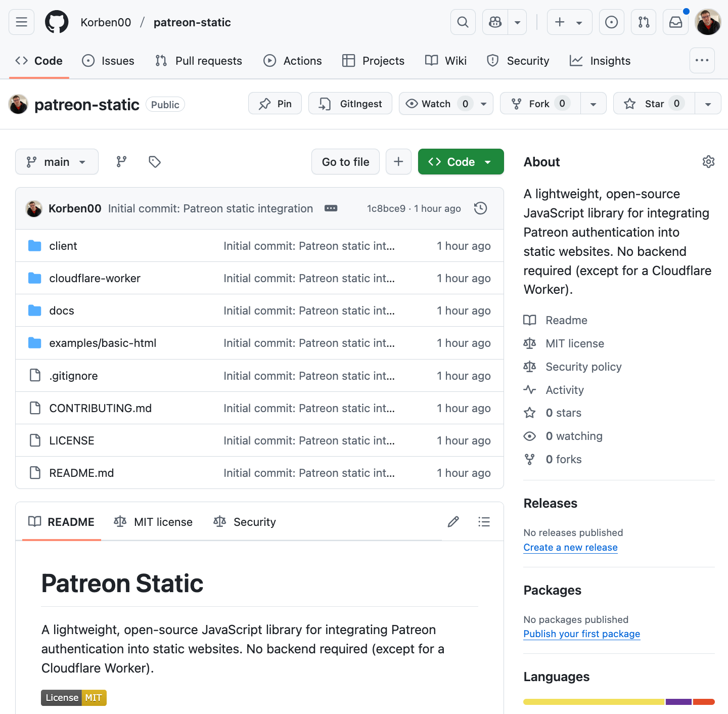View your issues icon in header
The image size is (728, 714).
(x=611, y=22)
